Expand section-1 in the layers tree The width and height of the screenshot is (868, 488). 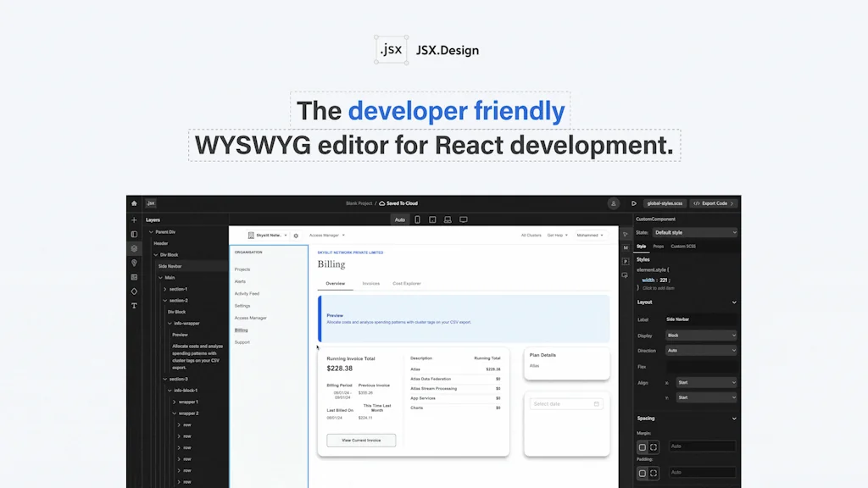(x=166, y=288)
